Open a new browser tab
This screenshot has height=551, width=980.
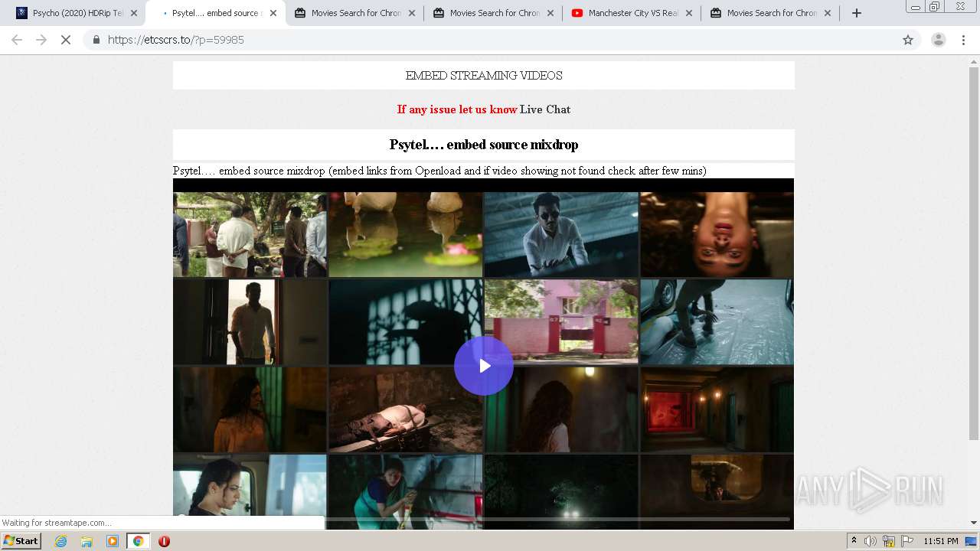[857, 13]
